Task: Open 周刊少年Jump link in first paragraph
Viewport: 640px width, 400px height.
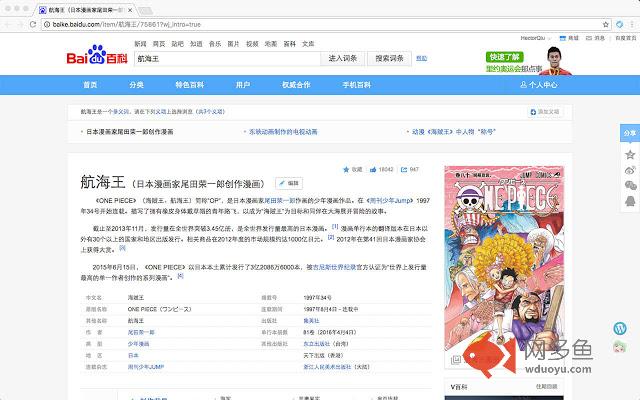Action: pyautogui.click(x=390, y=200)
